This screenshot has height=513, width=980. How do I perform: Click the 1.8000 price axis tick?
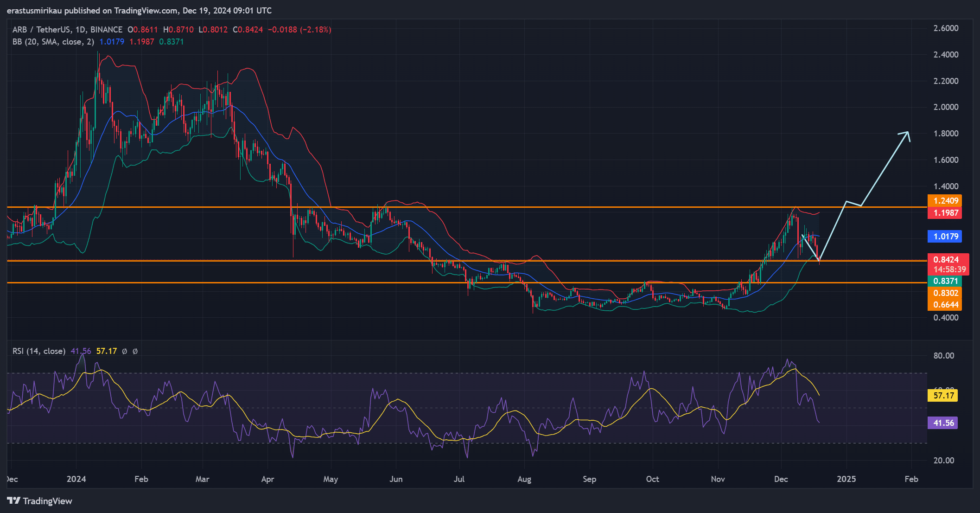(946, 134)
